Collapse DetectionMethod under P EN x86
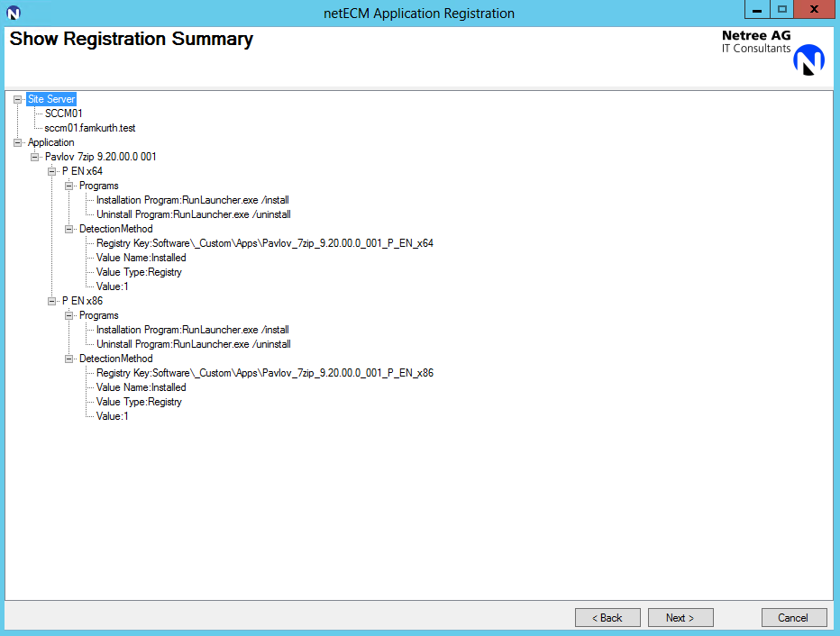 (x=69, y=359)
